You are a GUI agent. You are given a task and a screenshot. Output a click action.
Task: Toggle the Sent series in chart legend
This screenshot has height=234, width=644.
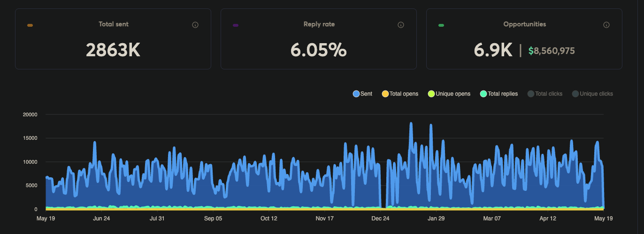pos(362,94)
